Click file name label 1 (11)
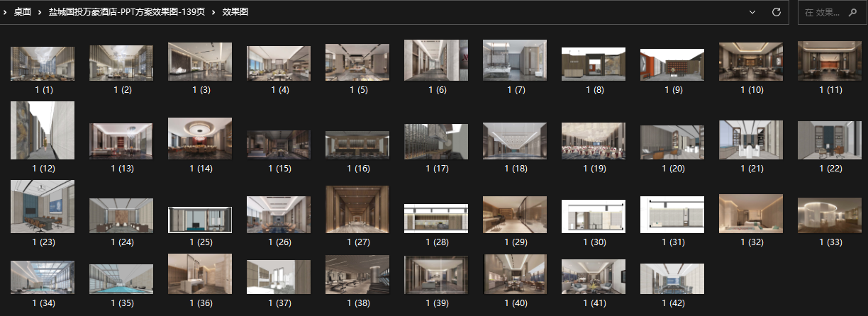This screenshot has height=316, width=868. tap(830, 91)
